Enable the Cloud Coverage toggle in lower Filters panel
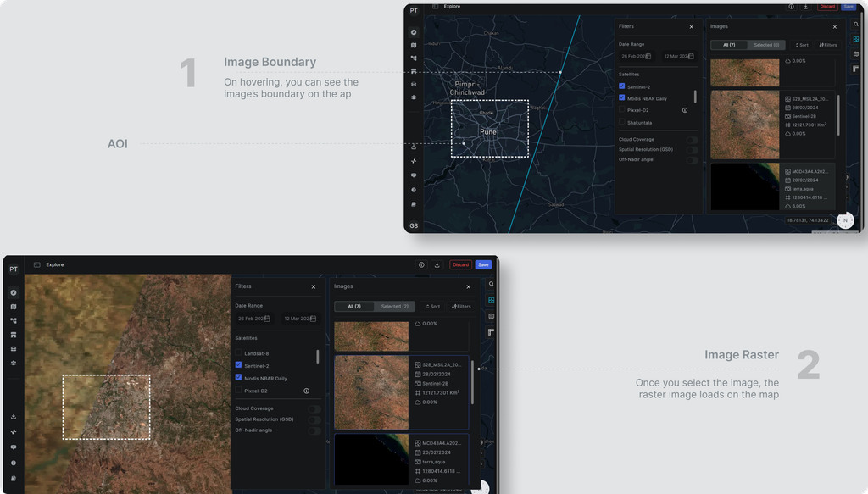This screenshot has width=868, height=494. click(x=314, y=408)
